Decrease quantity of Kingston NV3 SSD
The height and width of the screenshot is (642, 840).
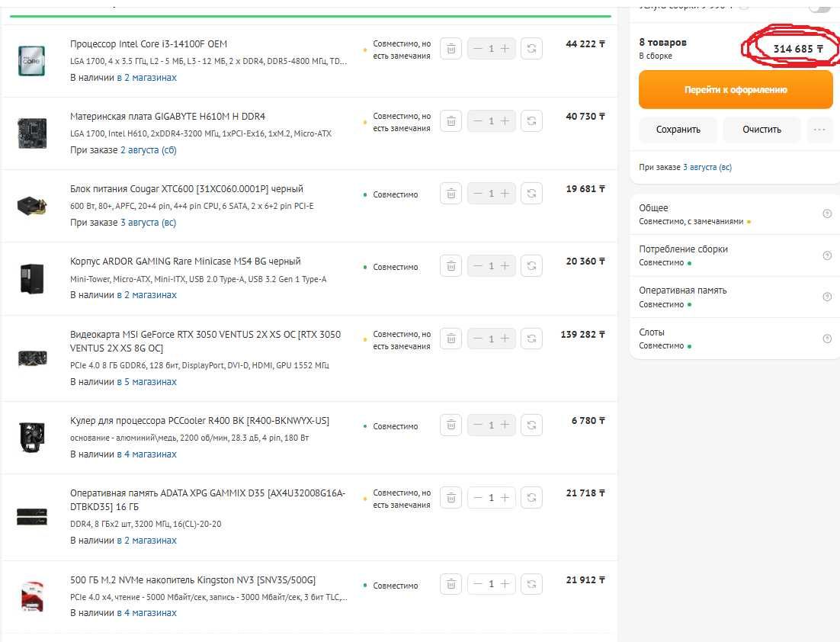pyautogui.click(x=478, y=584)
